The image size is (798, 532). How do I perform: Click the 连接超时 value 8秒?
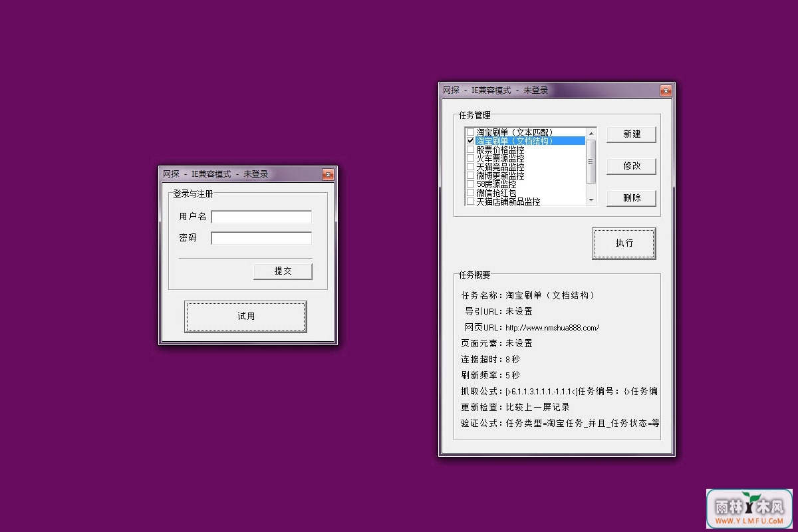point(513,359)
